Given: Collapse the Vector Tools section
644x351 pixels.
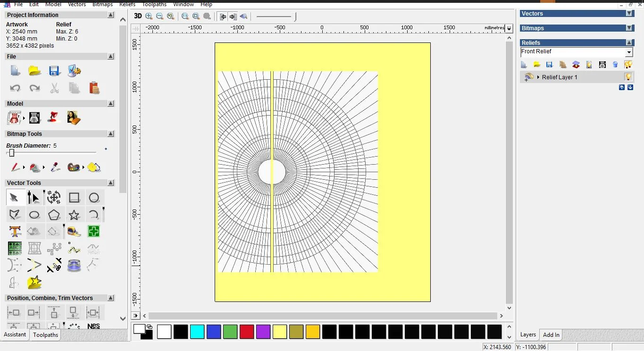Looking at the screenshot, I should coord(111,183).
